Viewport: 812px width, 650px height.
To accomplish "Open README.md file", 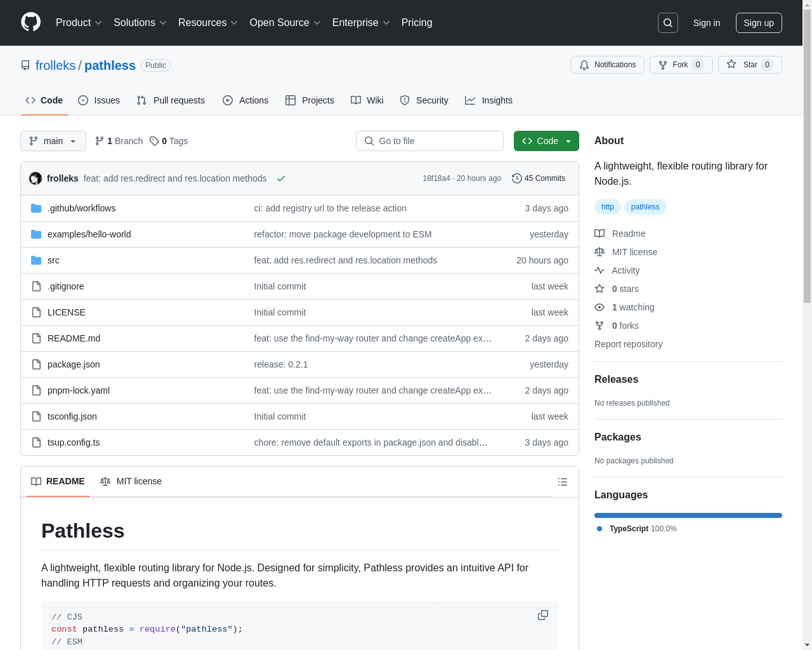I will coord(74,338).
